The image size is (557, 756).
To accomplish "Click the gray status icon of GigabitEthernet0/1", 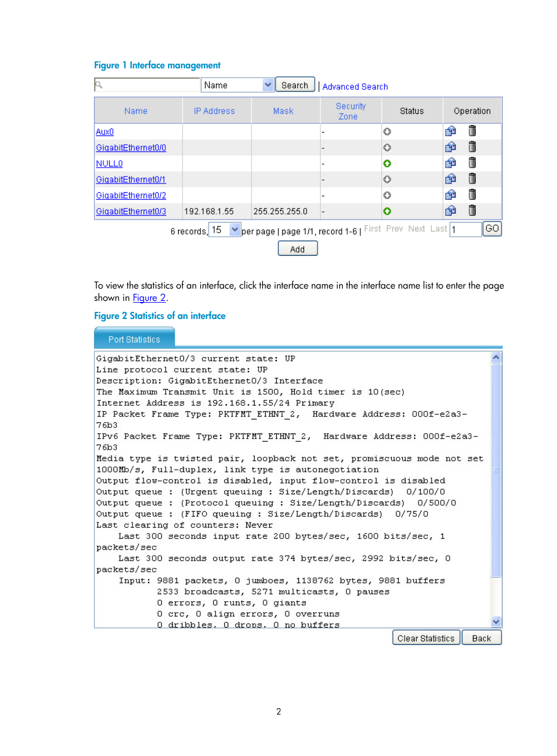I will (387, 179).
